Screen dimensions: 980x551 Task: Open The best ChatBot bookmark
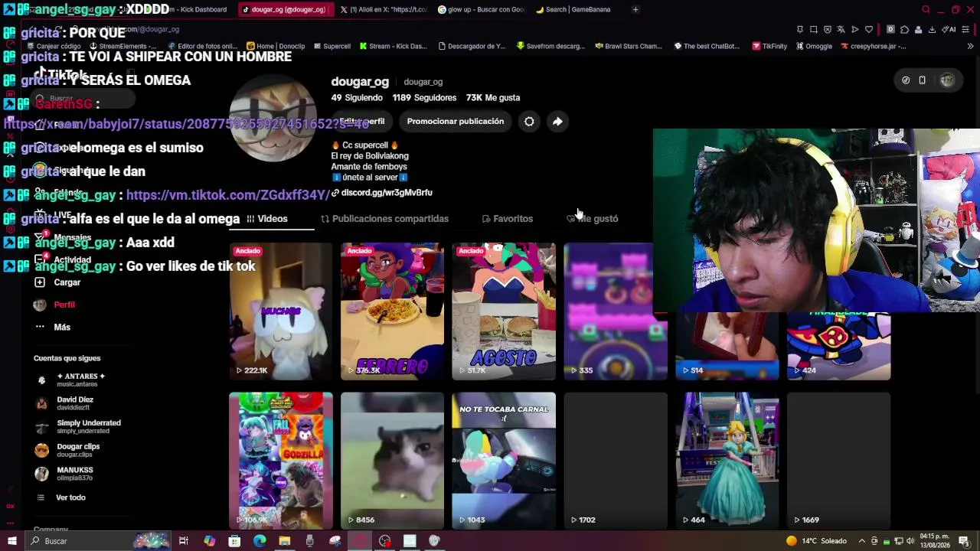click(x=707, y=46)
